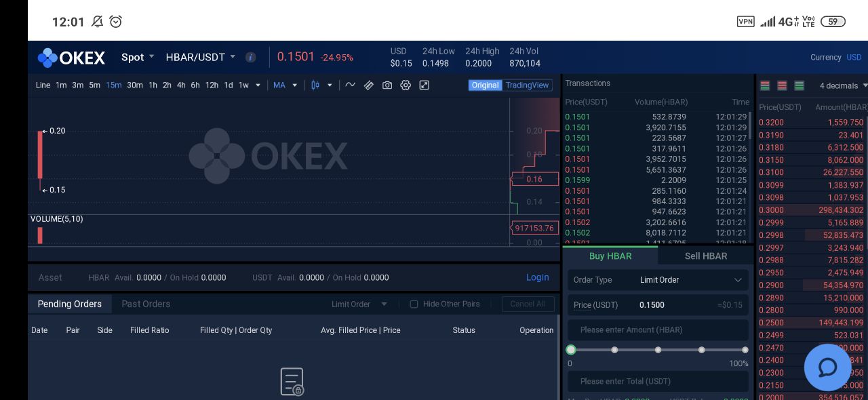Select the 2h interval
868x400 pixels.
[x=167, y=85]
